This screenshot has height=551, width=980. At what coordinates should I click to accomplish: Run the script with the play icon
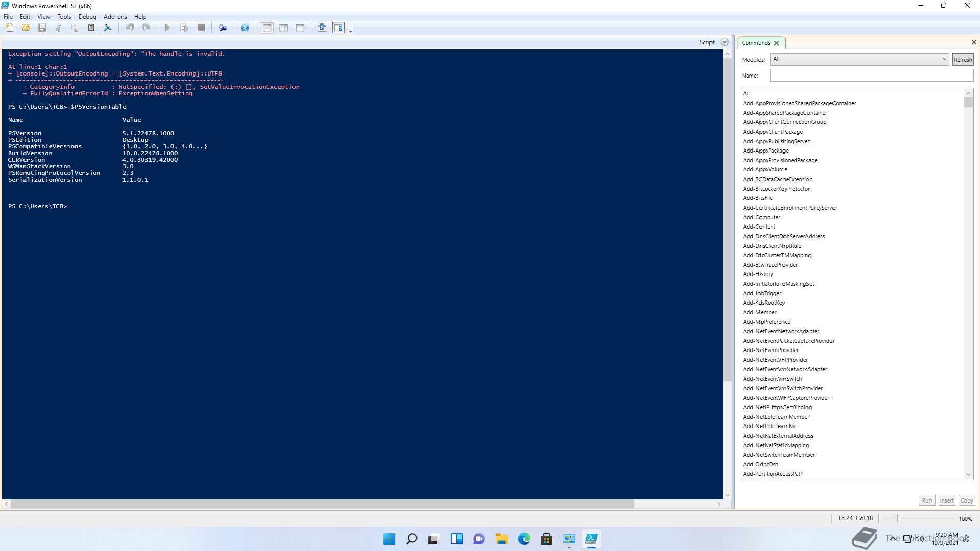click(x=167, y=28)
